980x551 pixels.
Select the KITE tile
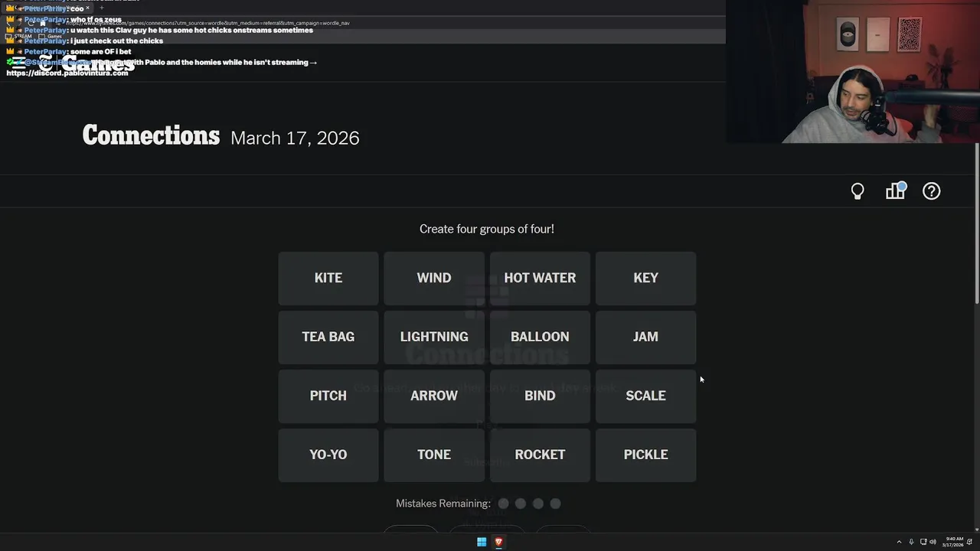click(x=328, y=278)
